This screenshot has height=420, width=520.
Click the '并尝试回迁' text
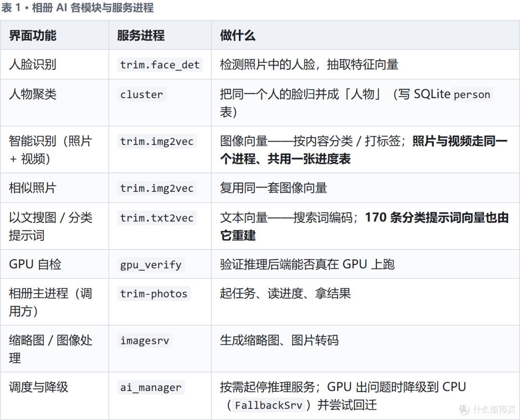pyautogui.click(x=347, y=405)
